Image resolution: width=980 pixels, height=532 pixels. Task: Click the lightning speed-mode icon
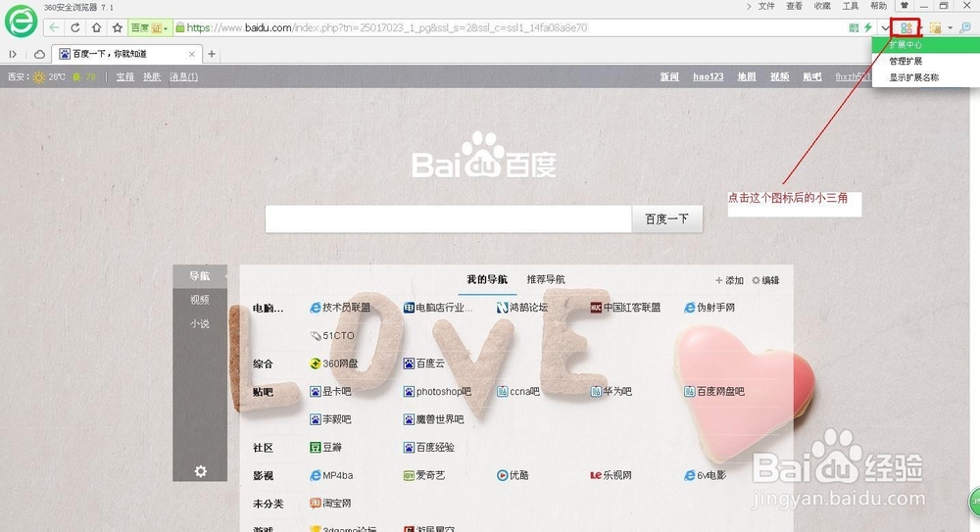[x=868, y=27]
